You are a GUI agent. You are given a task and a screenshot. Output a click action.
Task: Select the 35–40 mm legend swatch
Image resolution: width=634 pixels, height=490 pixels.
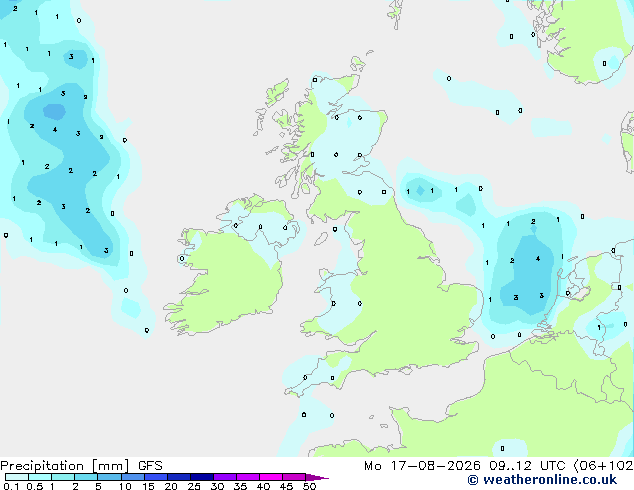pos(248,477)
